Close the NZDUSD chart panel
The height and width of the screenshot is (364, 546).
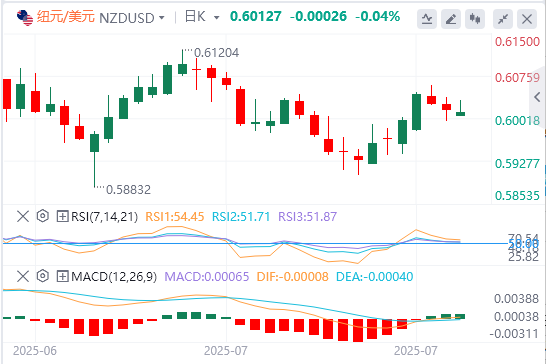(527, 19)
